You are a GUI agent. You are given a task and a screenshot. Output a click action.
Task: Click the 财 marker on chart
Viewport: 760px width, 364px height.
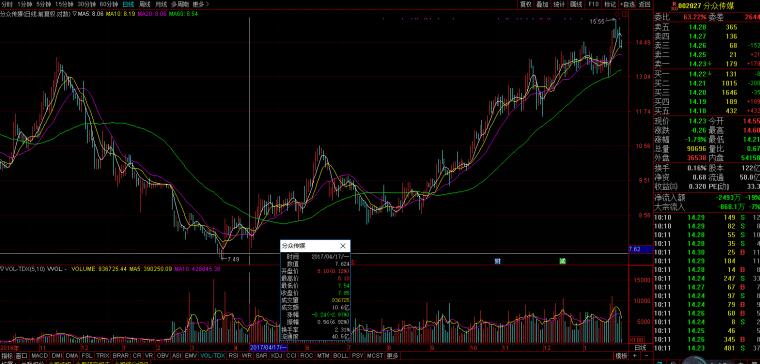tap(497, 261)
